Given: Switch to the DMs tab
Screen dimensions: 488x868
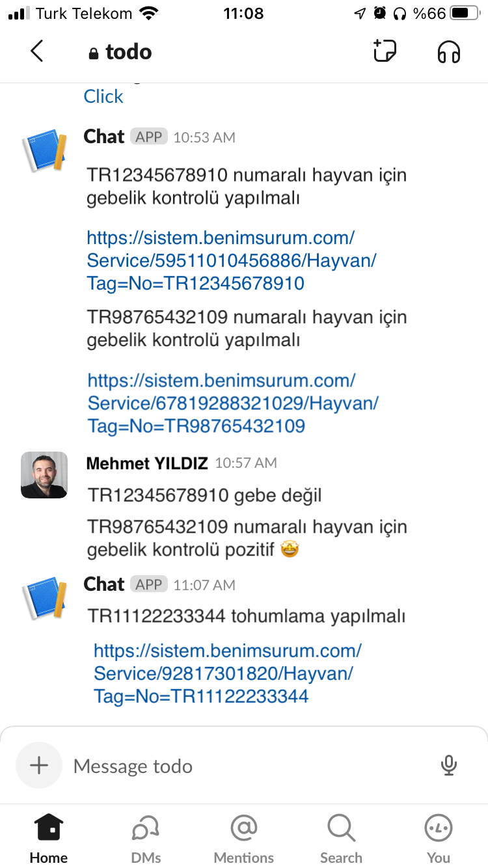Looking at the screenshot, I should point(146,838).
